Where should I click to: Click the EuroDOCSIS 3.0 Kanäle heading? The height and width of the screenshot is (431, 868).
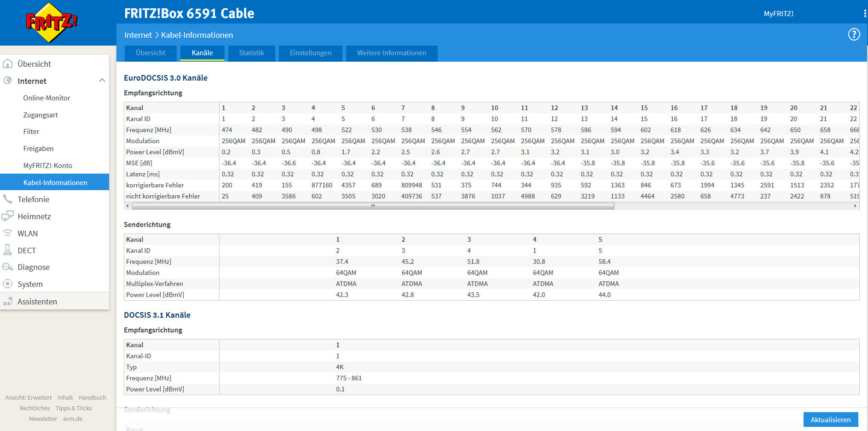[166, 78]
